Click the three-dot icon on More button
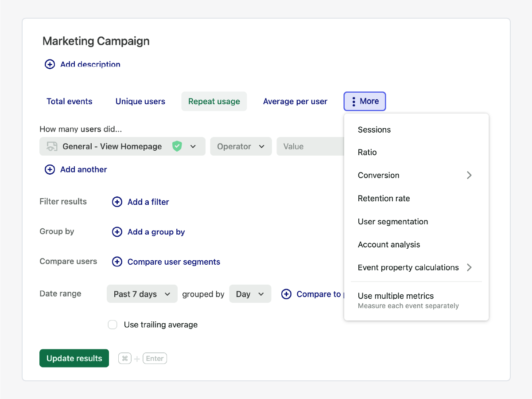Image resolution: width=532 pixels, height=399 pixels. click(353, 102)
